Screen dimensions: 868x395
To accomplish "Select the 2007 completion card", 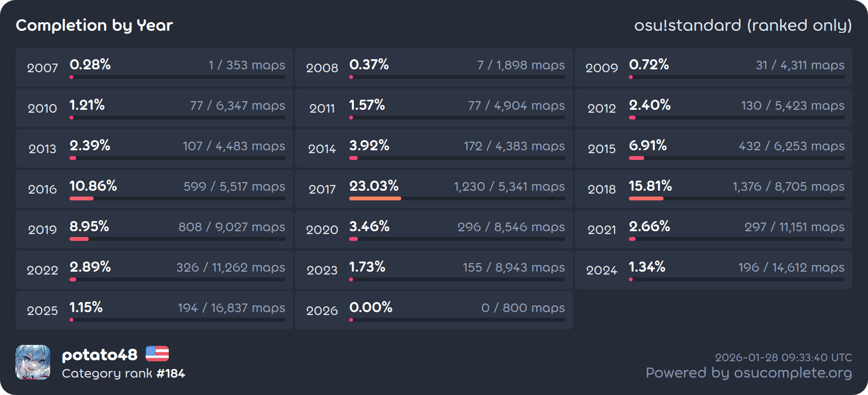I will (x=154, y=67).
